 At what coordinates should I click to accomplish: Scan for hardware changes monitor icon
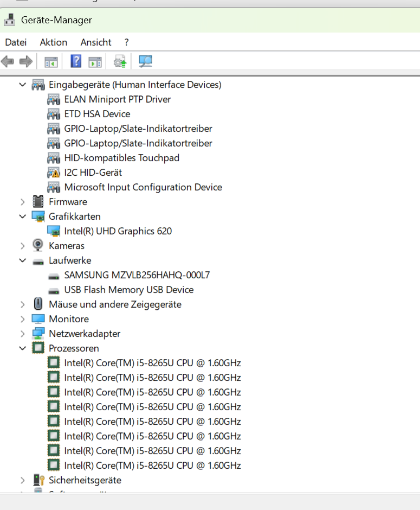click(145, 61)
